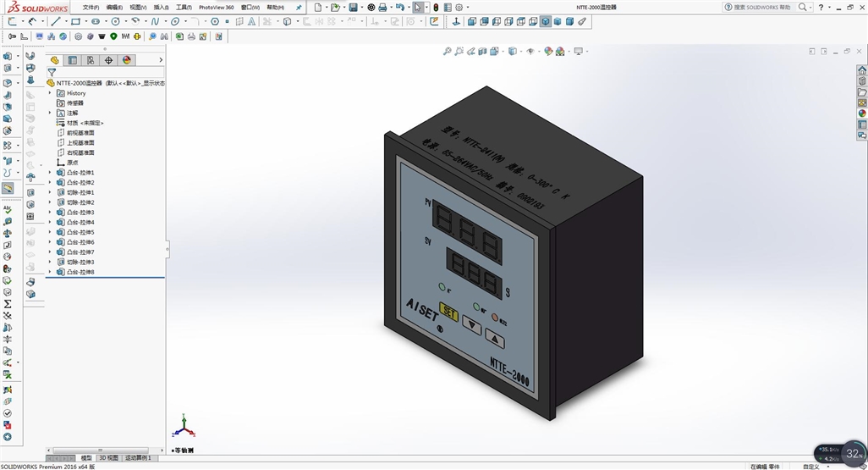
Task: Open the PhotoView 360 menu
Action: (x=217, y=8)
